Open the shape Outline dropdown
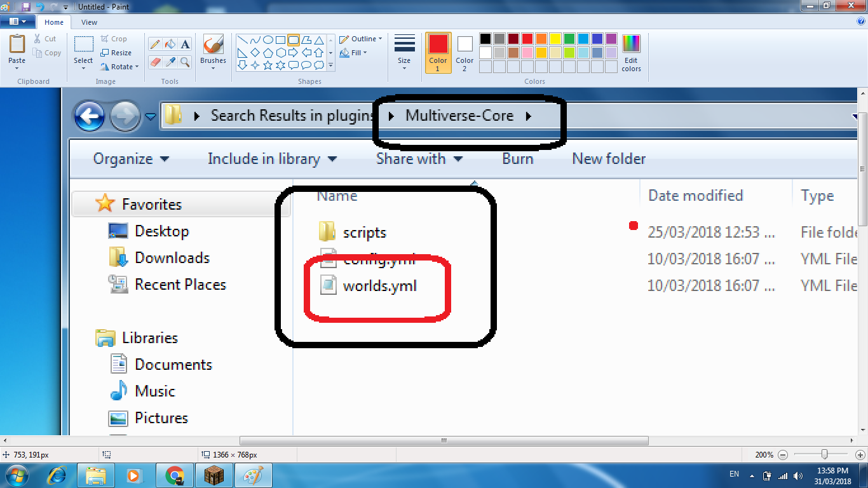This screenshot has width=868, height=488. (x=361, y=39)
